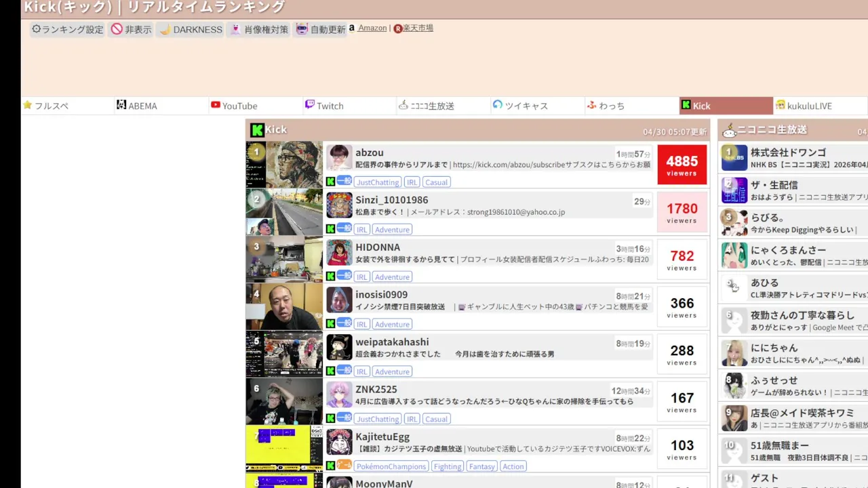Open KajitetuEgg's stream thumbnail
Image resolution: width=868 pixels, height=488 pixels.
pyautogui.click(x=284, y=449)
